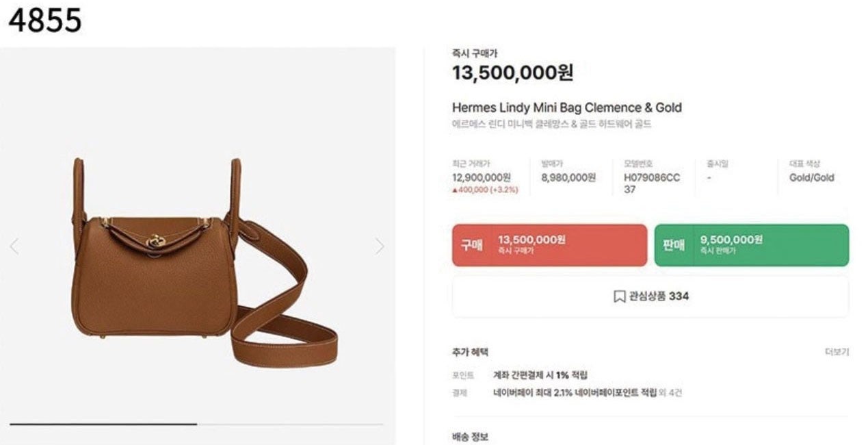Open the 배송 정보 section

(470, 437)
